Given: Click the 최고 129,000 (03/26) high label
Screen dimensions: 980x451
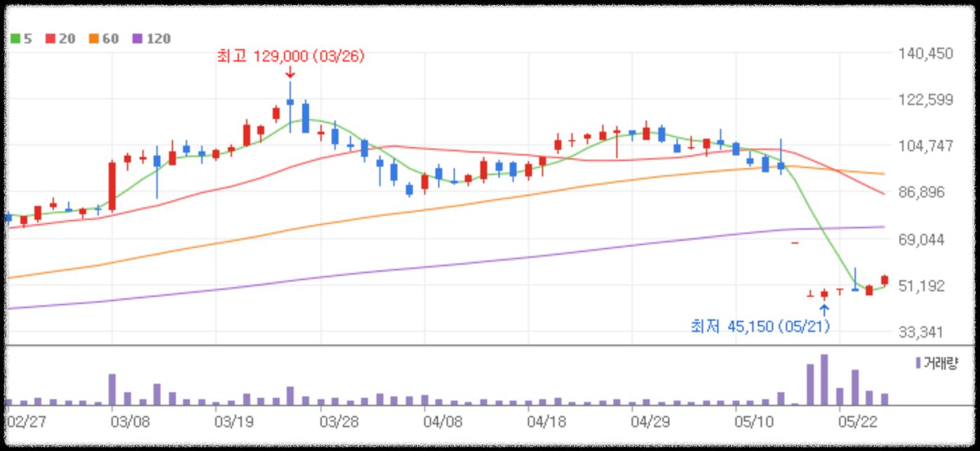Looking at the screenshot, I should (x=291, y=57).
